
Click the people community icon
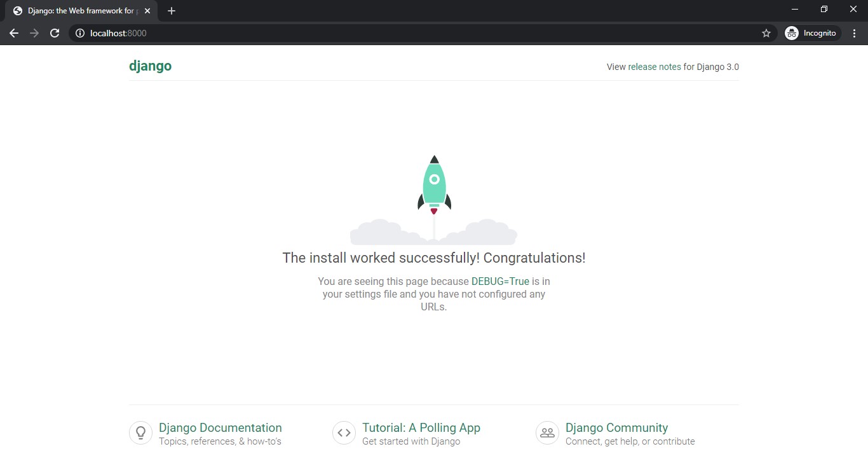click(x=548, y=433)
